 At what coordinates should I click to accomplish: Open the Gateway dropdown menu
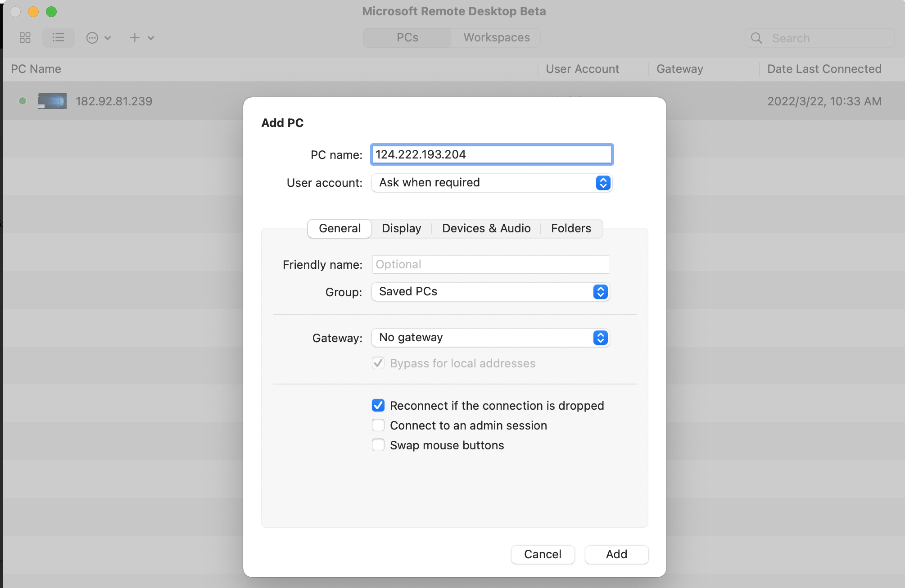tap(490, 338)
